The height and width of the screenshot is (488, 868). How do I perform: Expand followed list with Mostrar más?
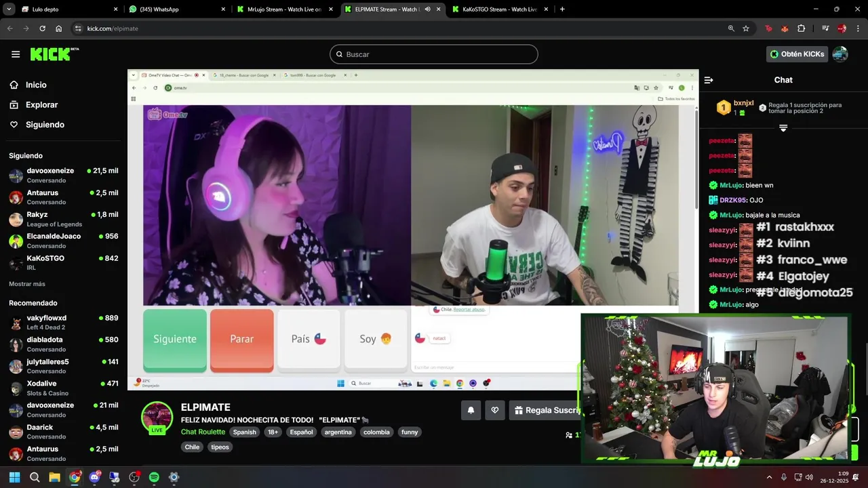[27, 284]
